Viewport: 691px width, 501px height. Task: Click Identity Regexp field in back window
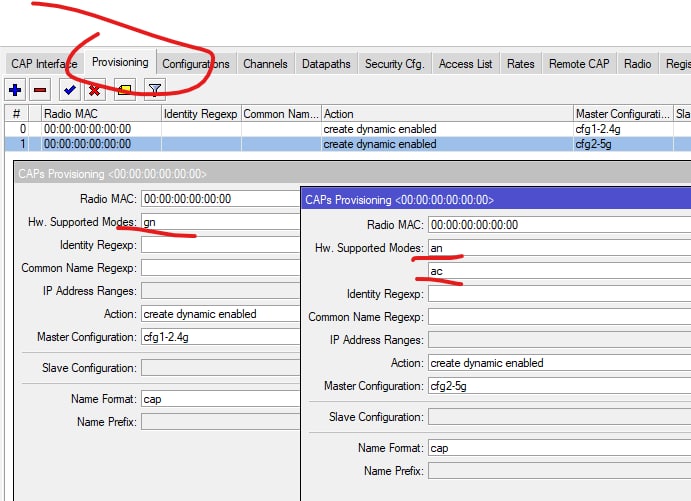pyautogui.click(x=220, y=245)
